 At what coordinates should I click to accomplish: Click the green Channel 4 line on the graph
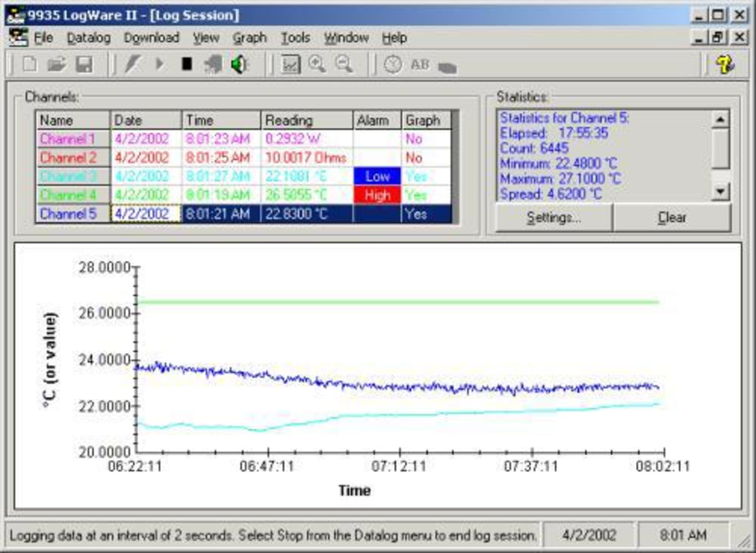[x=398, y=302]
